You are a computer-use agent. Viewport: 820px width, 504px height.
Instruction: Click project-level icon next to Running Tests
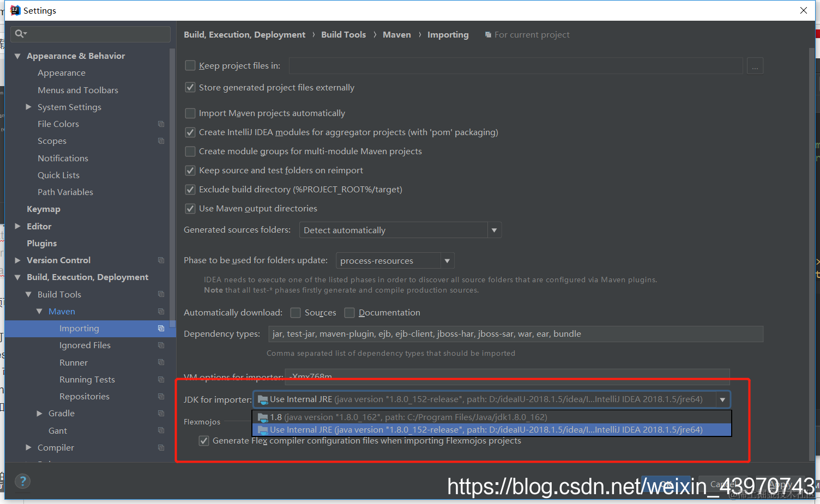click(161, 379)
